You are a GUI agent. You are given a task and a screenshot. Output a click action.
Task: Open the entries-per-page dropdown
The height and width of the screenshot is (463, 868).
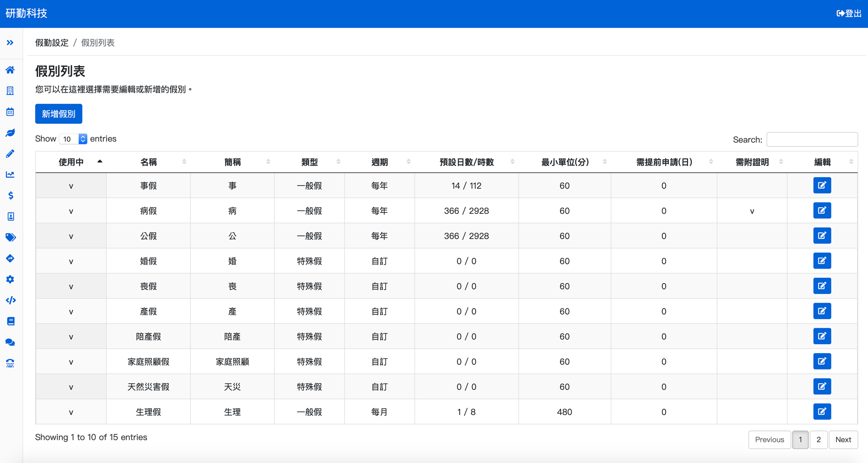(x=73, y=139)
